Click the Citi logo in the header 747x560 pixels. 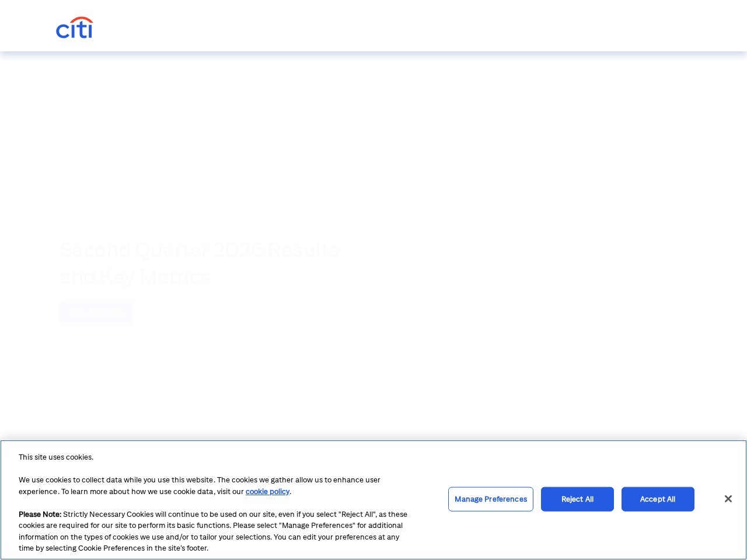pos(74,27)
